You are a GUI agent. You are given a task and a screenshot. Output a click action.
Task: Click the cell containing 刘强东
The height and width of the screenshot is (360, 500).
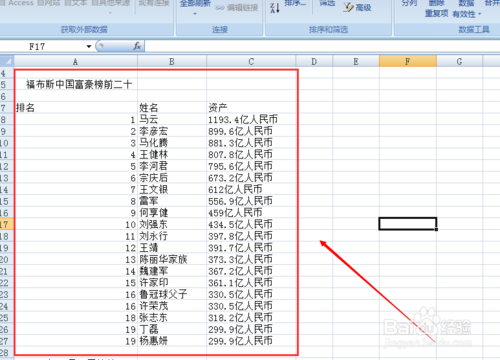click(x=172, y=224)
